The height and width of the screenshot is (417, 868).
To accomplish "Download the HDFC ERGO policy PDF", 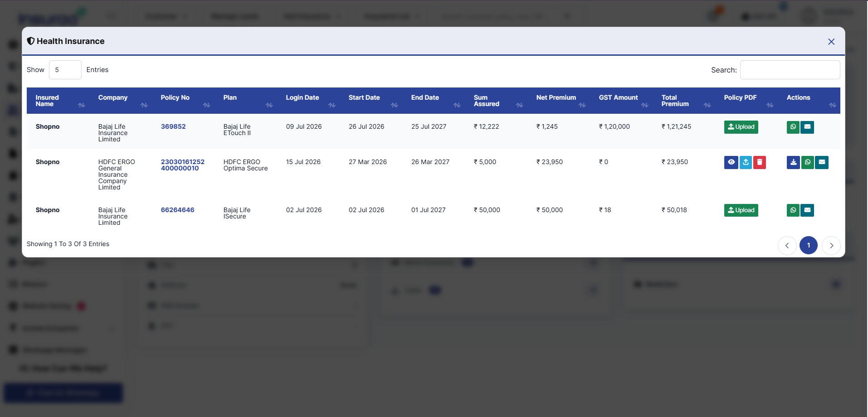I will pos(793,162).
